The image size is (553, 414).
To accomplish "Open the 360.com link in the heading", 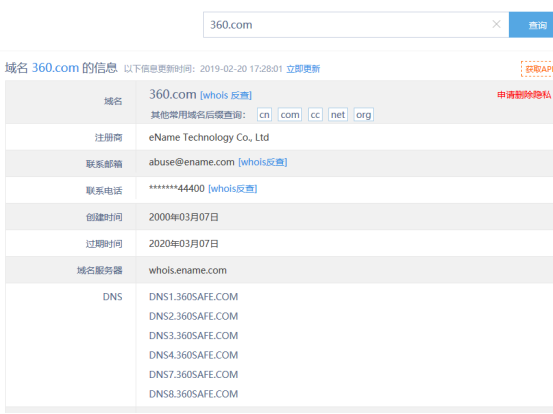I will [55, 67].
